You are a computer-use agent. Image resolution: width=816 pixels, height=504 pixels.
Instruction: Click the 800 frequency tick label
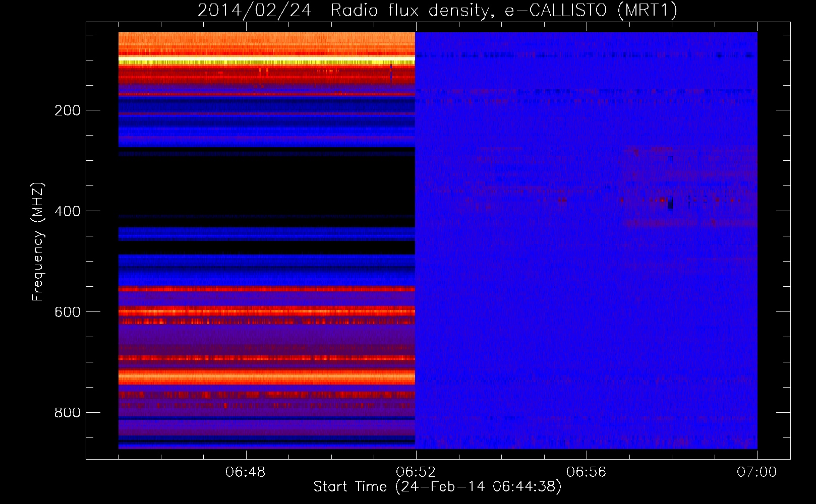point(68,413)
